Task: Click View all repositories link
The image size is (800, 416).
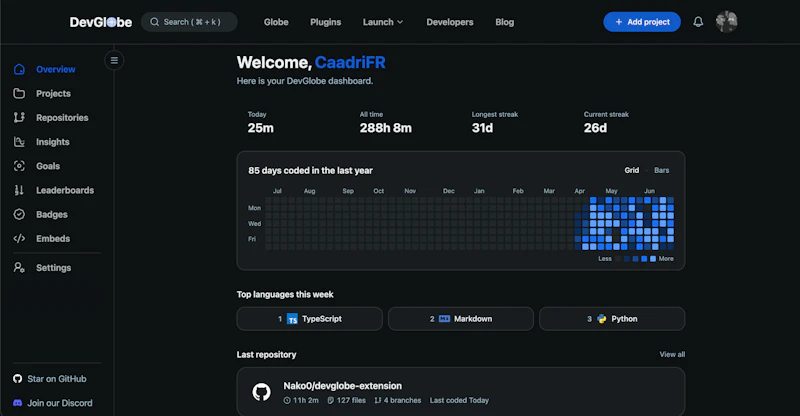Action: point(672,354)
